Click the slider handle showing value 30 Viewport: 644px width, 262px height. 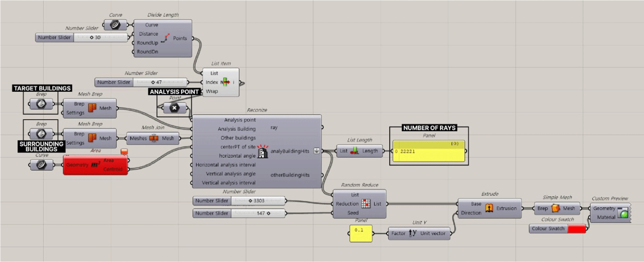(x=92, y=38)
